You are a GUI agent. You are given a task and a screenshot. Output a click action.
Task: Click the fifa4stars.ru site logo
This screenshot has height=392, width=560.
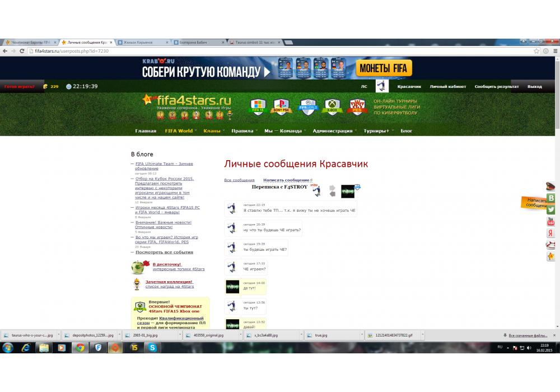(187, 101)
